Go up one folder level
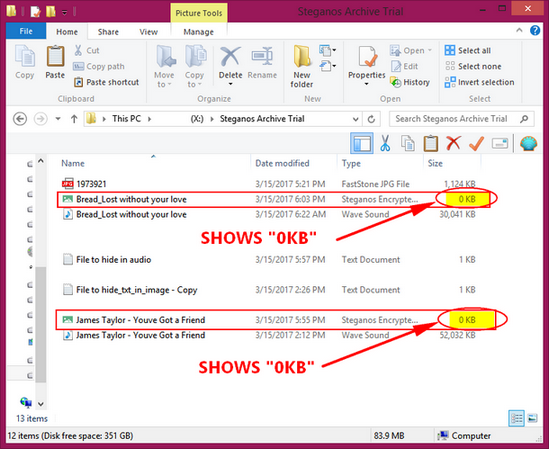 74,119
